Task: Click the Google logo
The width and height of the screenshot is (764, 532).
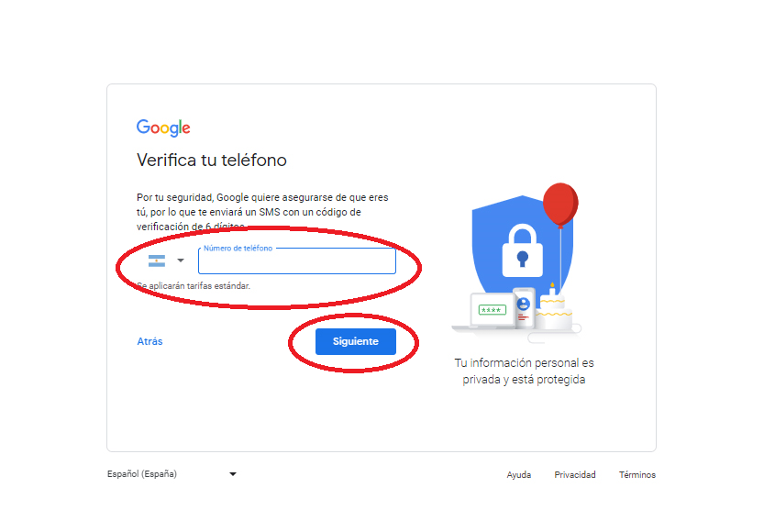Action: coord(163,127)
